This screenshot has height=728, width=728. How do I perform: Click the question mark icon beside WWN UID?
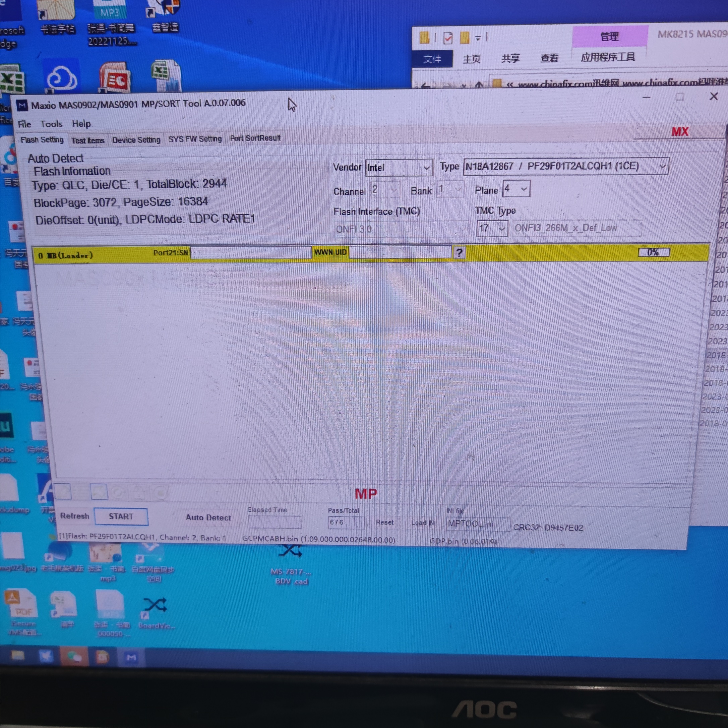(459, 252)
